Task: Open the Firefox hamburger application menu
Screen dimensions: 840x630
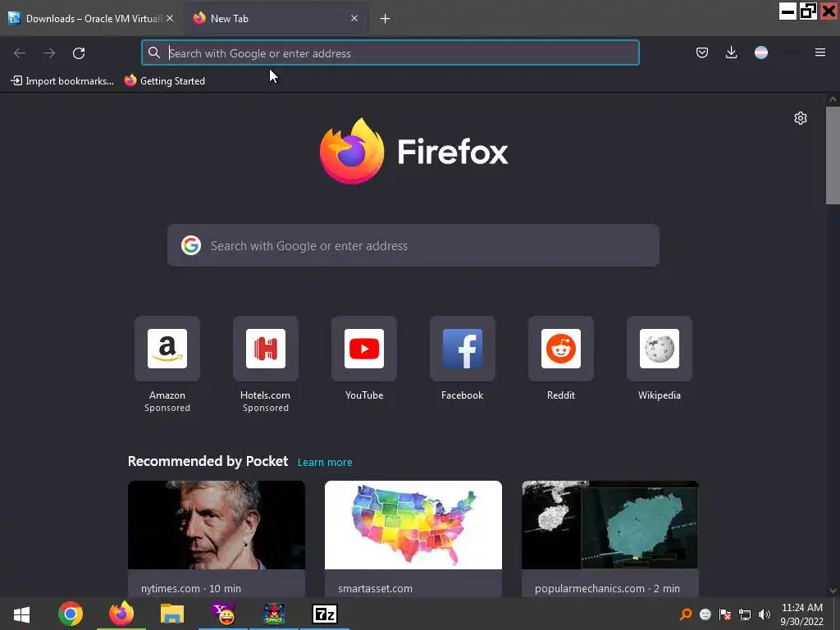Action: (x=819, y=52)
